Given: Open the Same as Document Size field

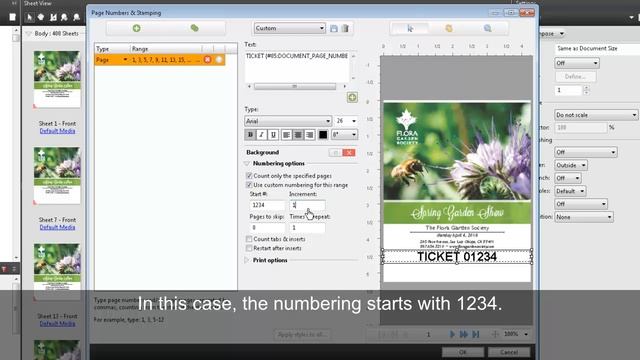Looking at the screenshot, I should point(597,49).
